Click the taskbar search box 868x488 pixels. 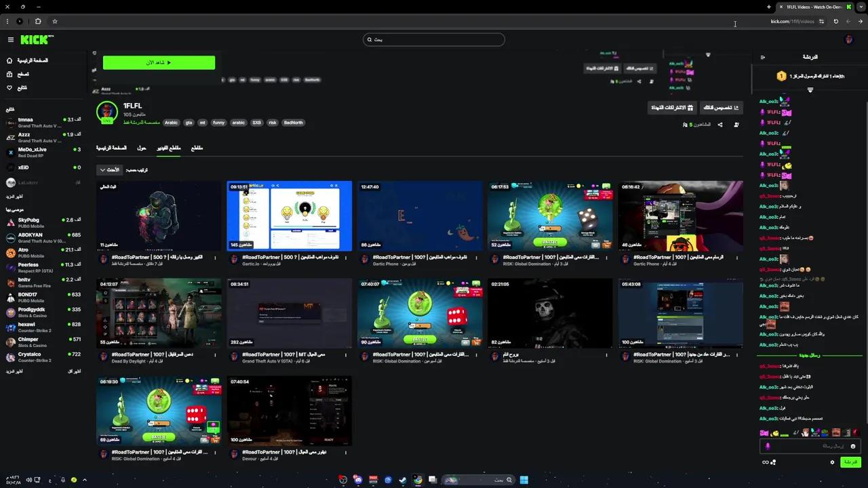[x=479, y=480]
